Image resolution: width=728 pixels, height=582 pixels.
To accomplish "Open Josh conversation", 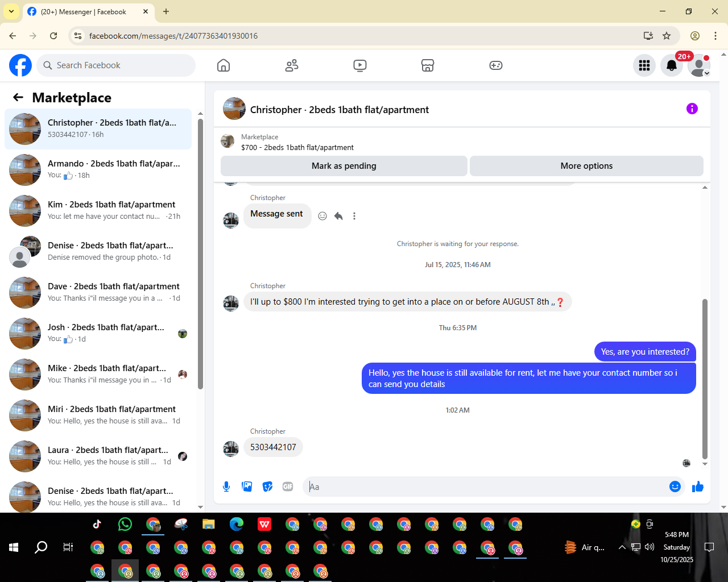I will click(x=98, y=334).
